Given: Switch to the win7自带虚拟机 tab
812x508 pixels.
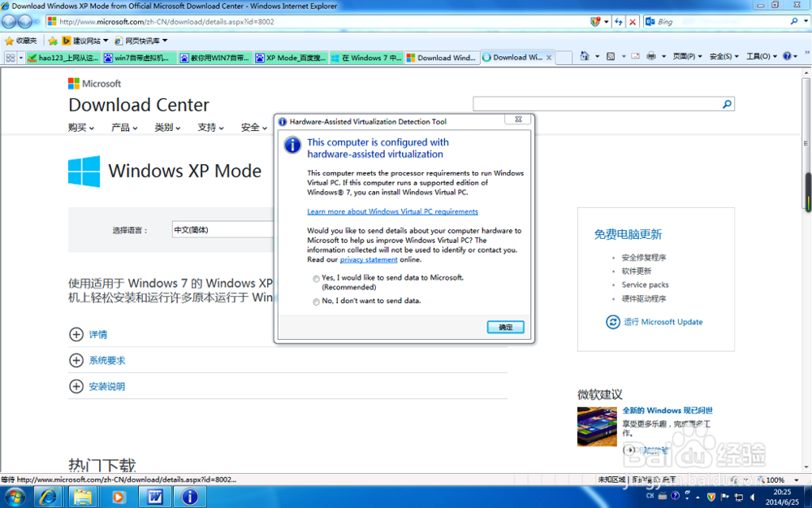Looking at the screenshot, I should click(x=139, y=58).
